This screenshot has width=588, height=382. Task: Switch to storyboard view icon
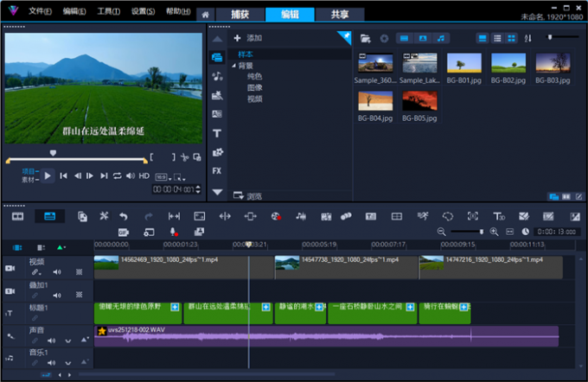pyautogui.click(x=17, y=216)
